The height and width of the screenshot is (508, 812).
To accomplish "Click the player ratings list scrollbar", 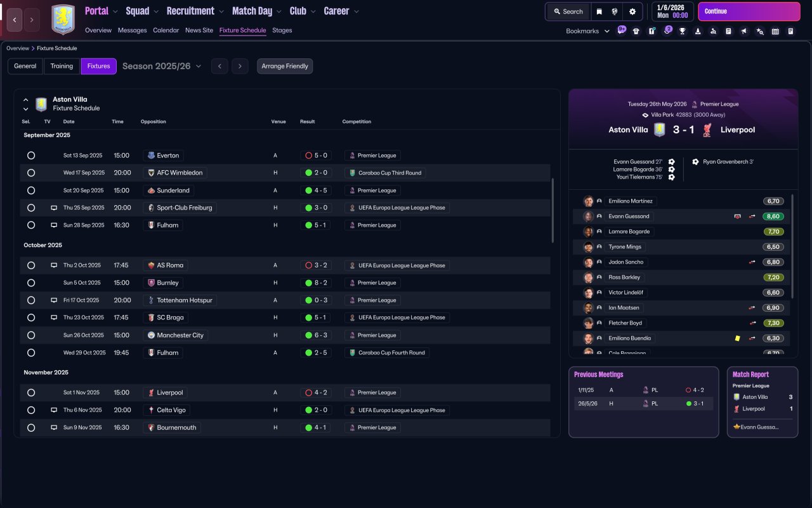I will pos(793,246).
